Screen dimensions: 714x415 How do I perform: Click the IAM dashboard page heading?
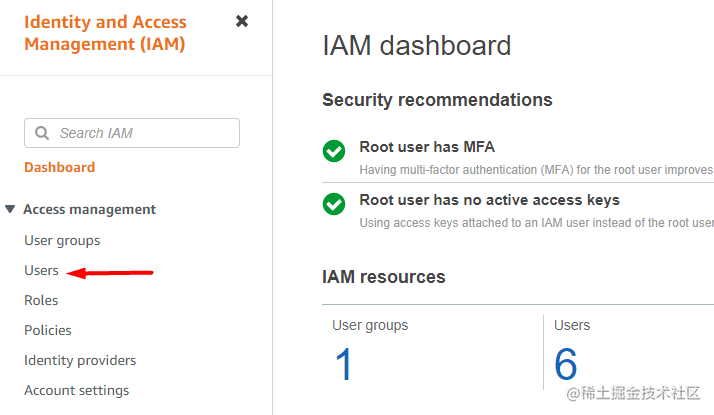click(417, 45)
